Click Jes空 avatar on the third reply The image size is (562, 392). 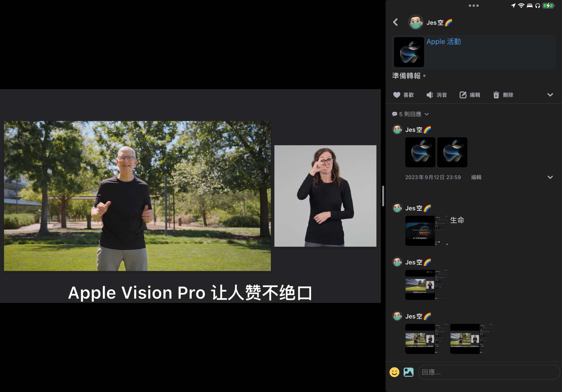tap(397, 262)
